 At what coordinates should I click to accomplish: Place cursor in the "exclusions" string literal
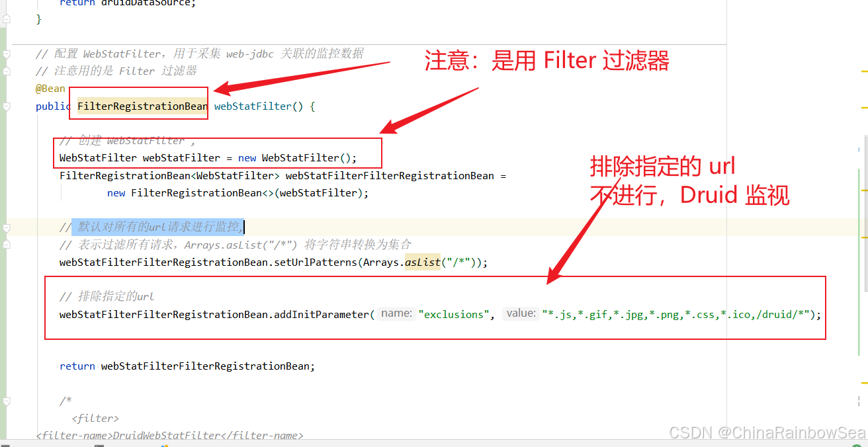click(x=454, y=313)
